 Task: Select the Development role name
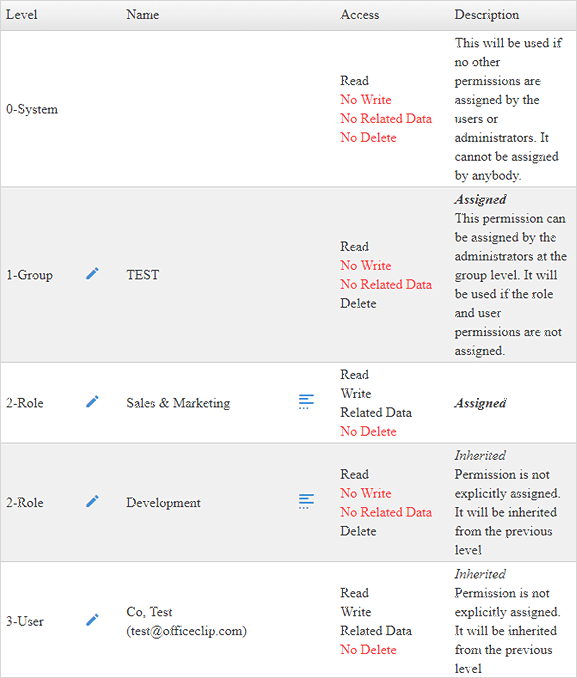(163, 503)
